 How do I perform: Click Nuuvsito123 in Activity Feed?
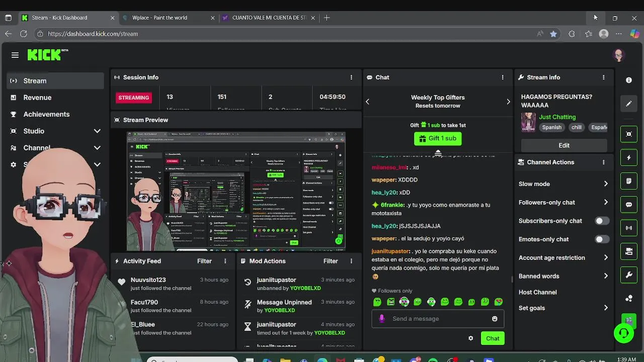pyautogui.click(x=148, y=280)
